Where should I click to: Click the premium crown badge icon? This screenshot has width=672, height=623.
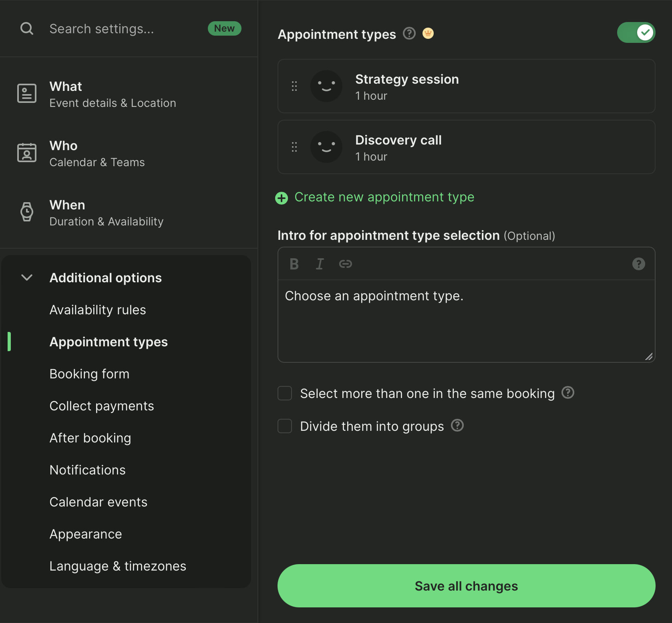tap(428, 33)
